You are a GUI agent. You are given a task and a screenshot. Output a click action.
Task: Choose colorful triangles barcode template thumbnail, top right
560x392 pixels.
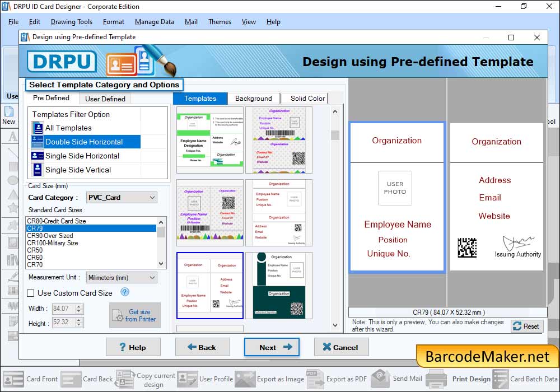point(279,140)
